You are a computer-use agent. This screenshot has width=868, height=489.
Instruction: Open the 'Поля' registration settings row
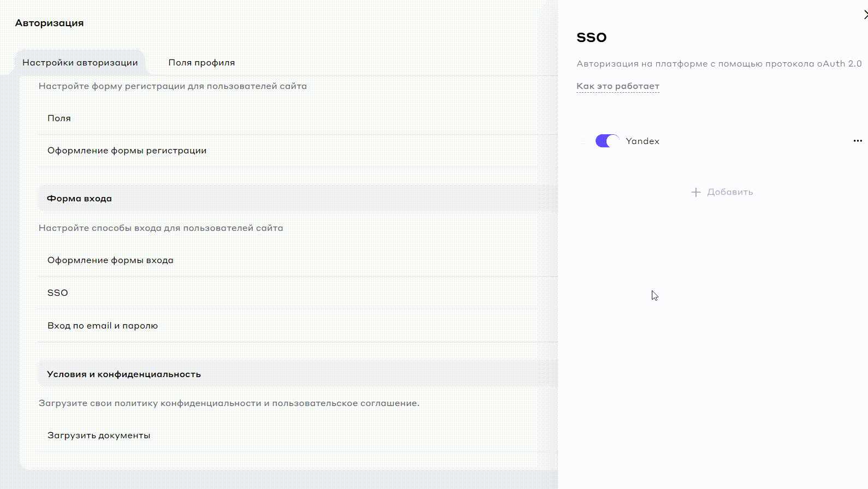(59, 118)
